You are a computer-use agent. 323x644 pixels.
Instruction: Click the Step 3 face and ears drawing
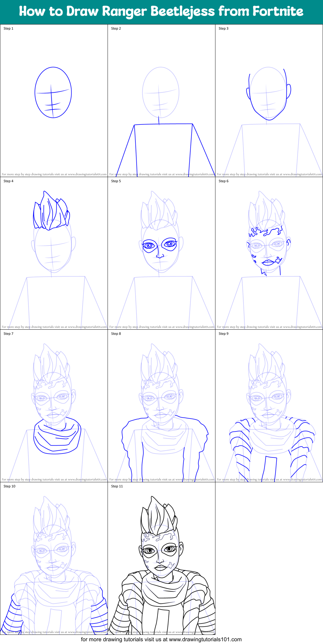[269, 94]
